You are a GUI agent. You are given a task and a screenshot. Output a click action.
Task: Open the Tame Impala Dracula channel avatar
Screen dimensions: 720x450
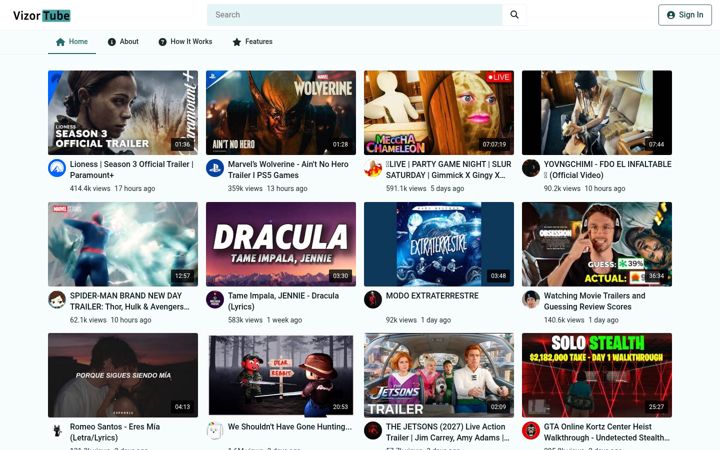pyautogui.click(x=215, y=300)
